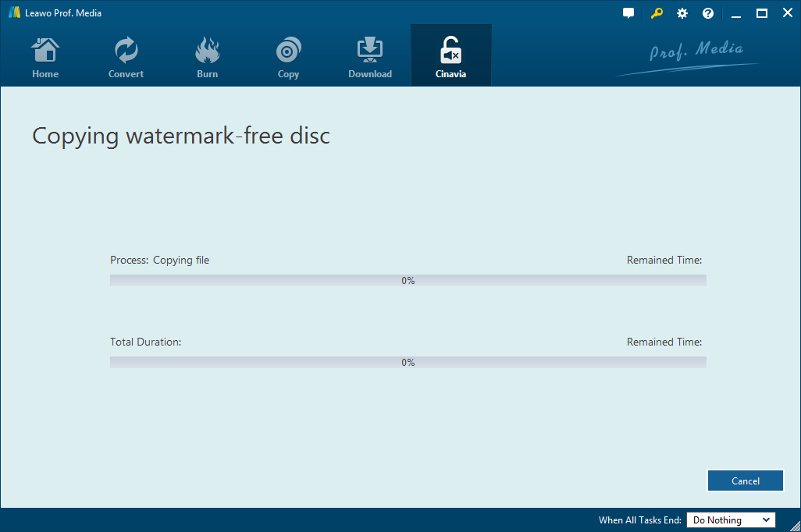Click the key activation icon
This screenshot has height=532, width=801.
click(657, 13)
